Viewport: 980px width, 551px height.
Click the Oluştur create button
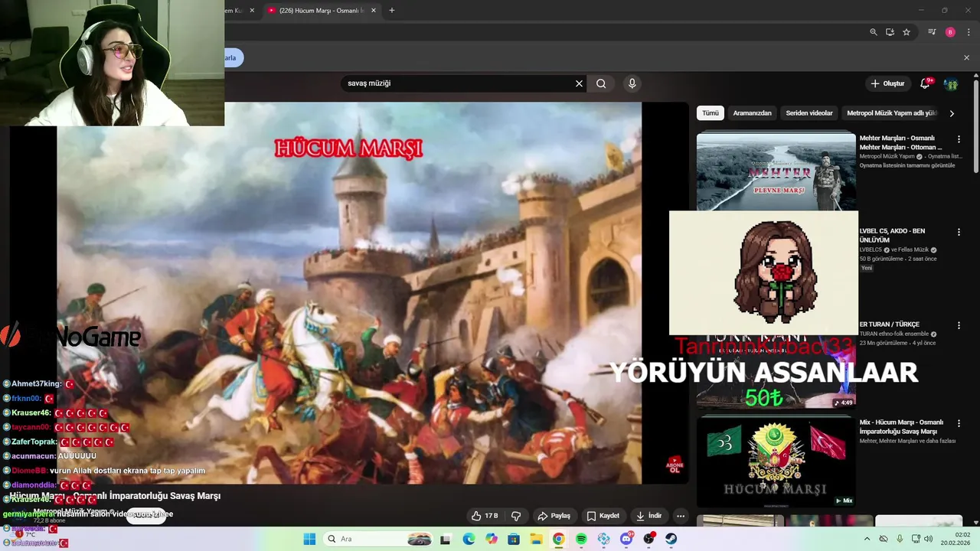point(887,83)
